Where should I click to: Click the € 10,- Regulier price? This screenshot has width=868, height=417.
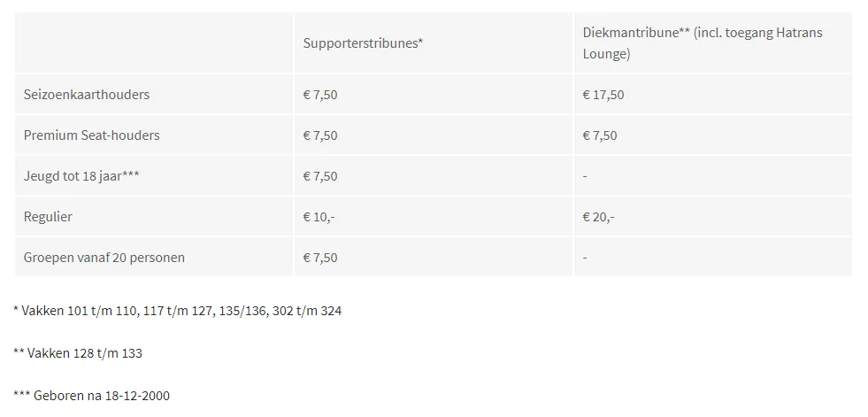point(319,217)
